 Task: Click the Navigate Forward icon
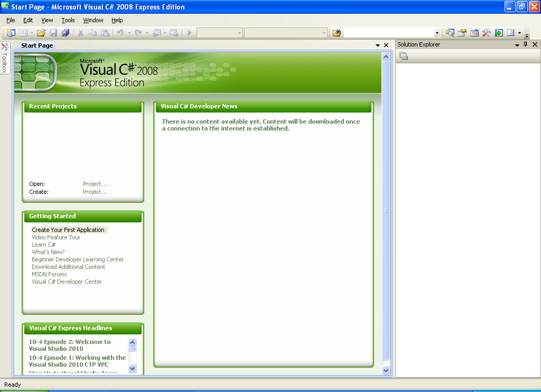click(x=174, y=33)
